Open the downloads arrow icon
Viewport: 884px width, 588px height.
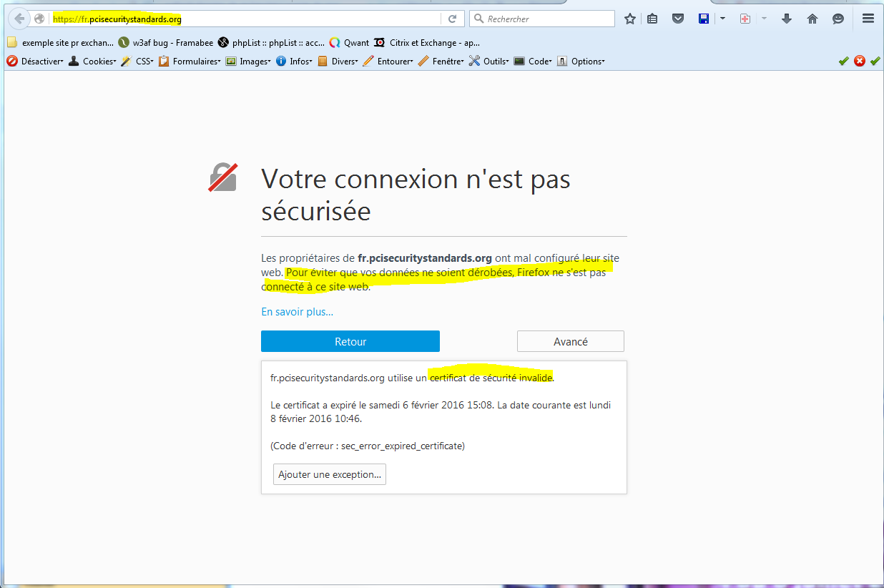pyautogui.click(x=787, y=19)
